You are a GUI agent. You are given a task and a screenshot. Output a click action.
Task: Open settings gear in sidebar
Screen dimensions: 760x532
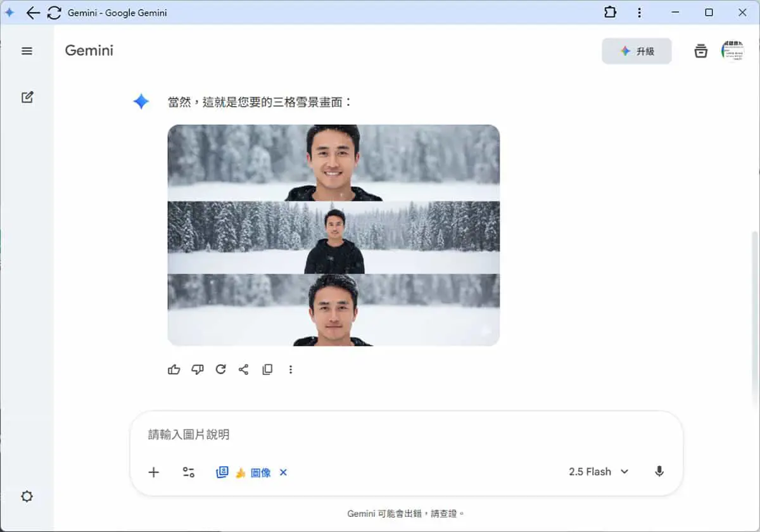click(27, 496)
